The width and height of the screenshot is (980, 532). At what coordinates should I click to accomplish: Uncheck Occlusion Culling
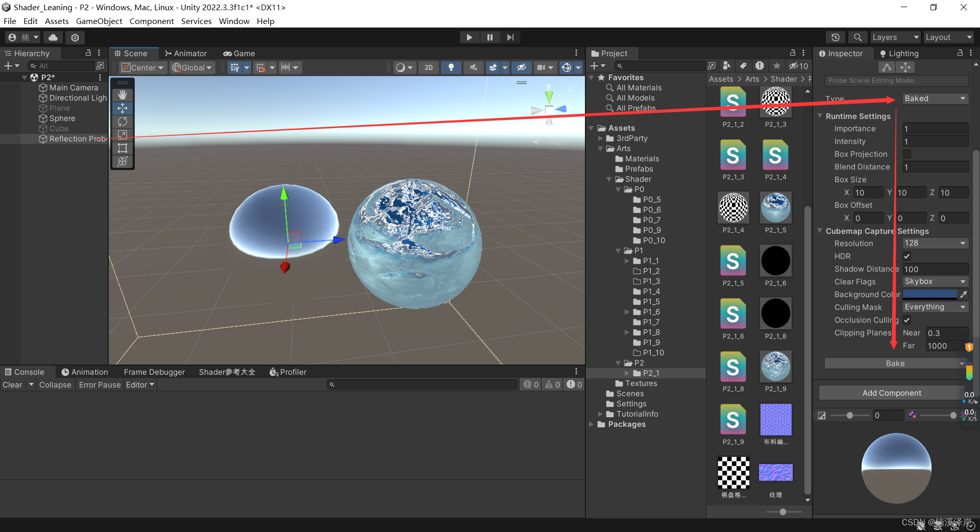(906, 320)
